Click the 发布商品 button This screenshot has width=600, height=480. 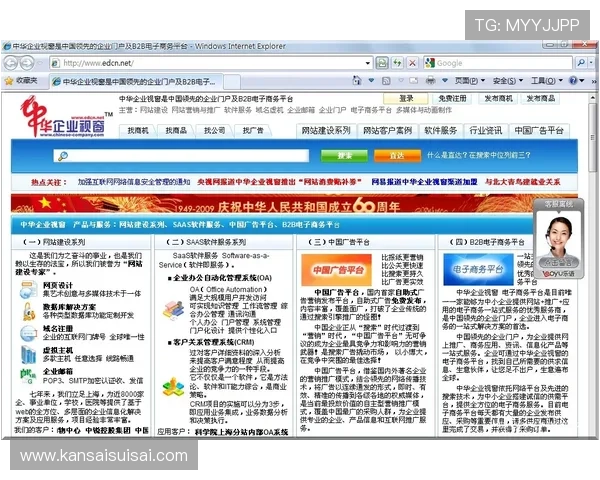(541, 98)
